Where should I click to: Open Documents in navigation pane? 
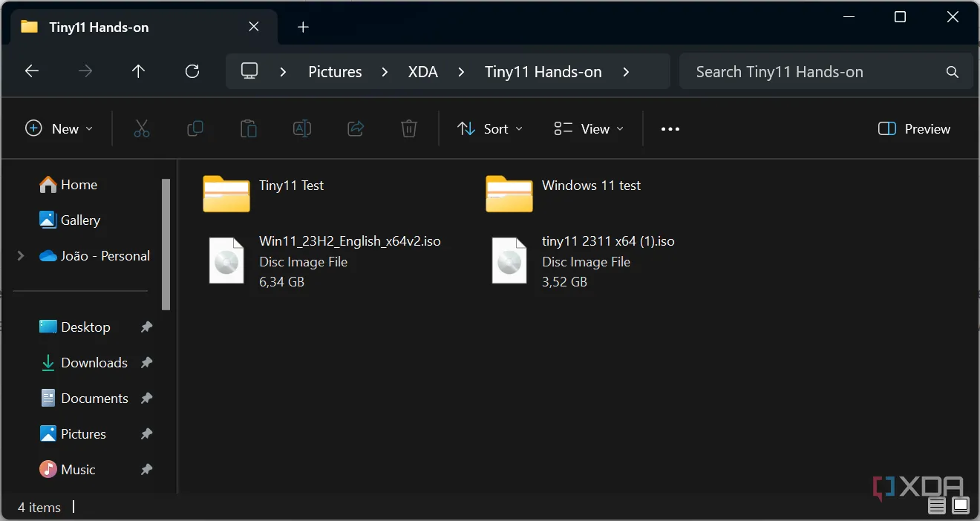84,399
